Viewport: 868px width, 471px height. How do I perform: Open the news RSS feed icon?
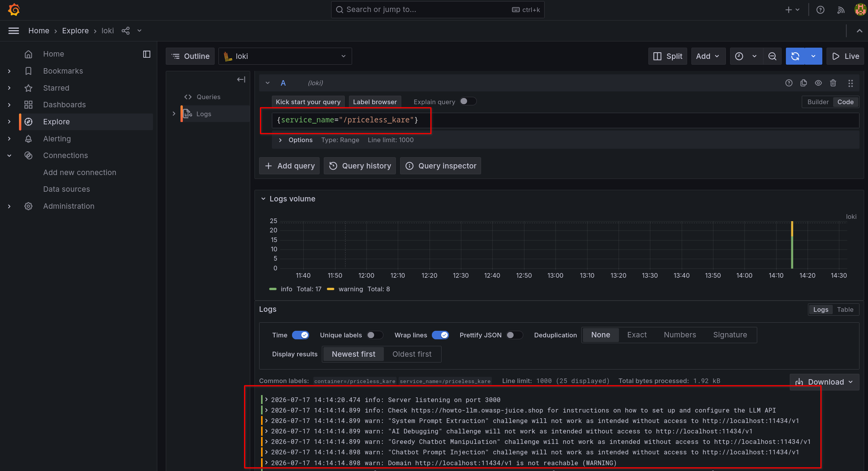(x=841, y=10)
